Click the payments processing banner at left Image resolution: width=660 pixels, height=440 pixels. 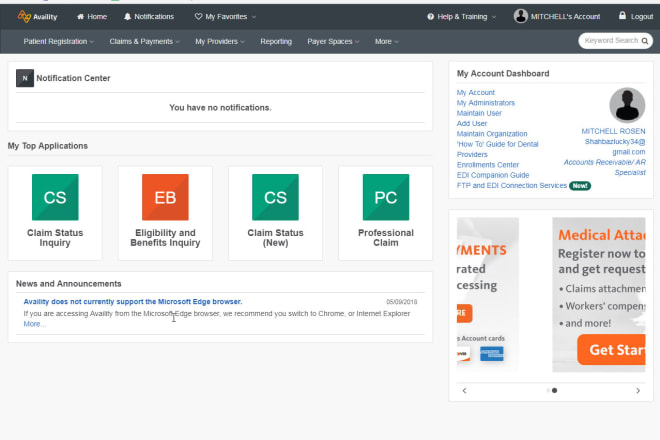[487, 294]
